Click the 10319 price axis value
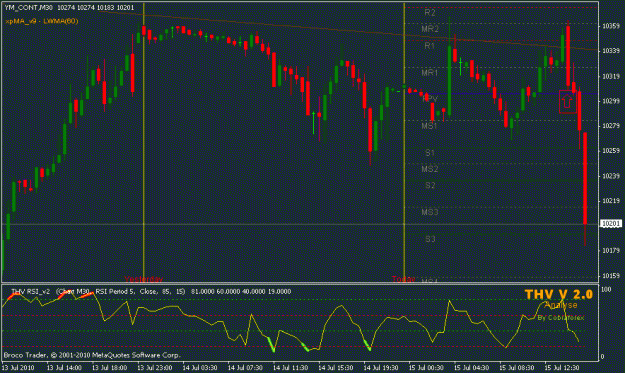This screenshot has height=373, width=625. [611, 76]
